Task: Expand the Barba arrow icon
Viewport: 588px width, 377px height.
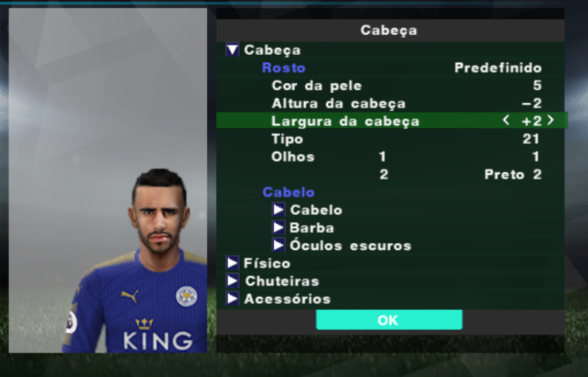Action: pos(278,228)
